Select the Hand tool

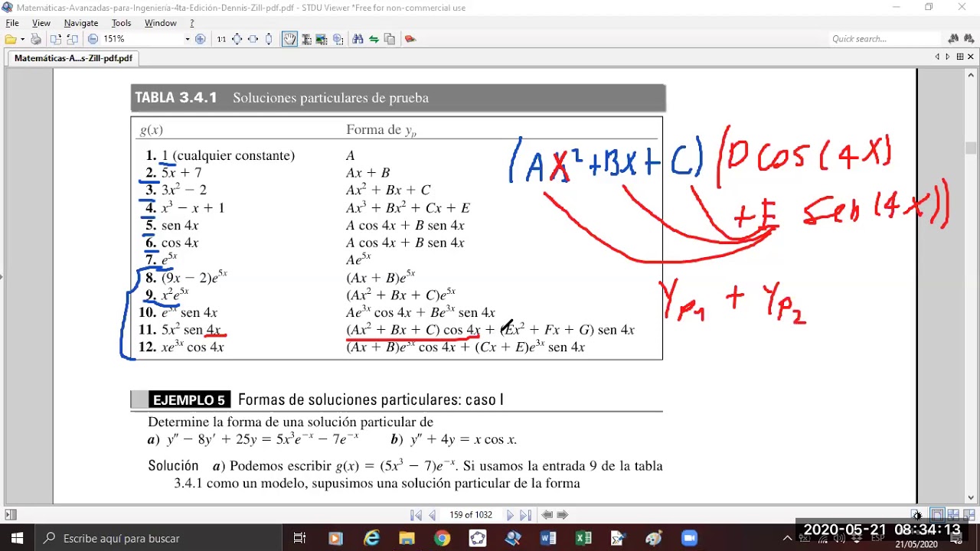tap(289, 39)
